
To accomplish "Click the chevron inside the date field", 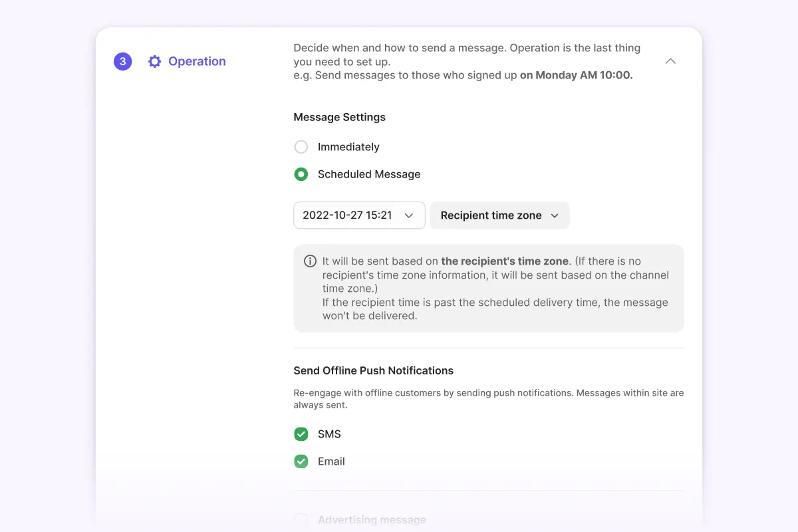I will pos(409,215).
